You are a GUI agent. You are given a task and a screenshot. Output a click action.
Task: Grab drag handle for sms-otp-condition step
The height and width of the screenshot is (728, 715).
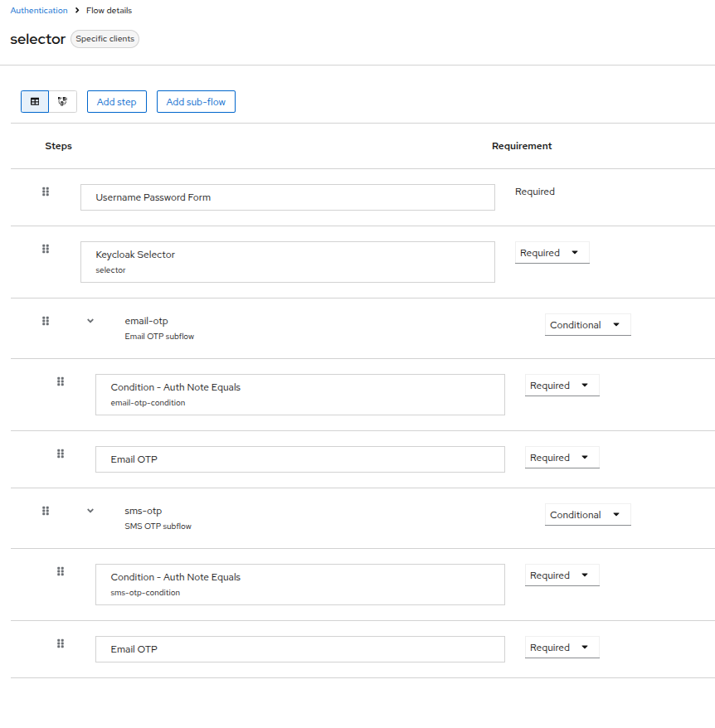pos(61,571)
